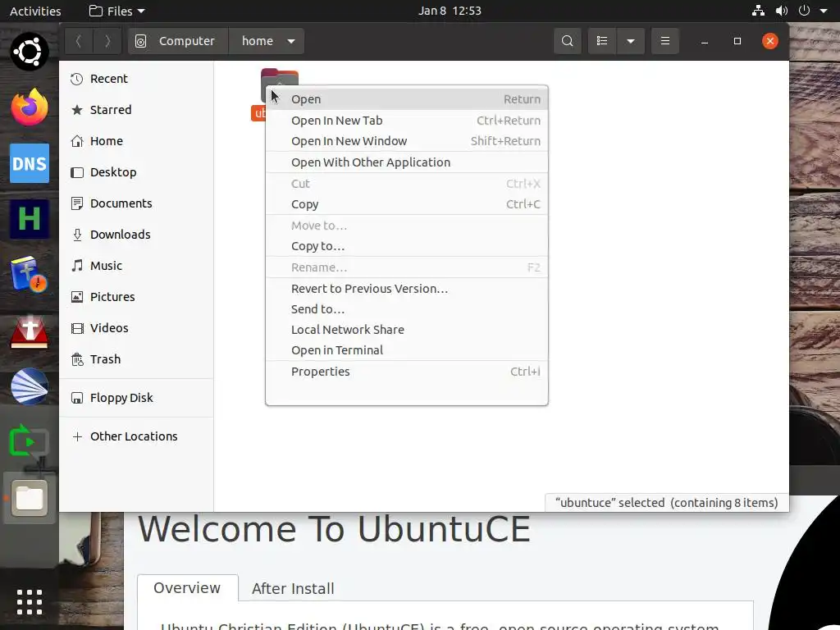Select Local Network Share
The image size is (840, 630).
[x=407, y=330]
